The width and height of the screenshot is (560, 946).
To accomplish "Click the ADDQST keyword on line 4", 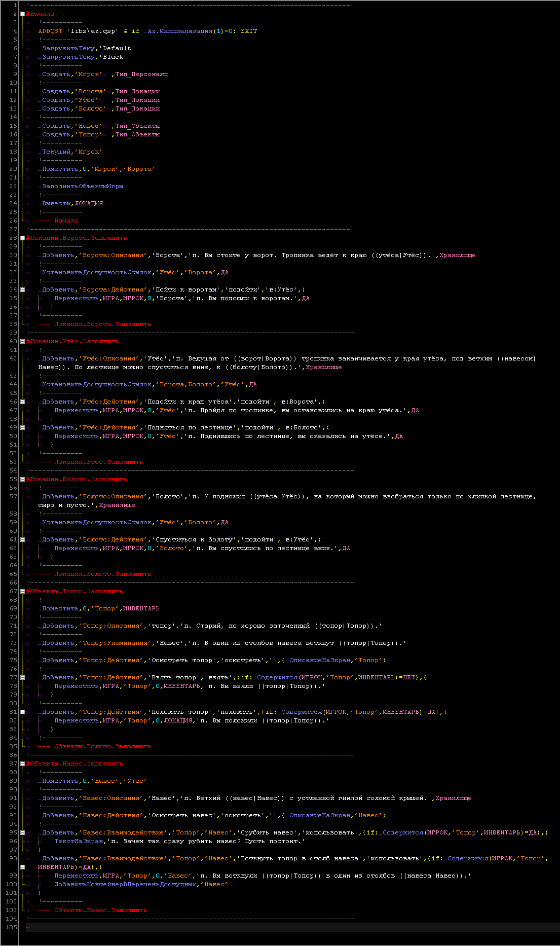I will 50,31.
